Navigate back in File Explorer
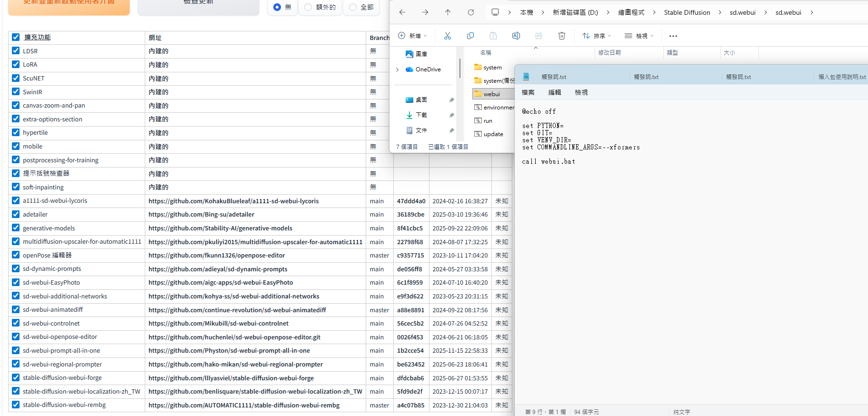Image resolution: width=868 pixels, height=416 pixels. click(x=402, y=12)
